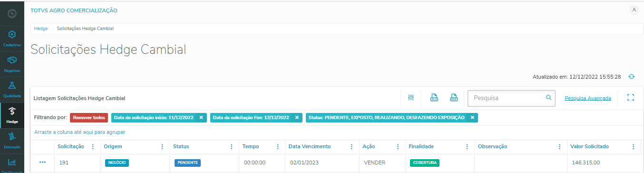Open the Ação column menu
644x173 pixels.
[398, 147]
